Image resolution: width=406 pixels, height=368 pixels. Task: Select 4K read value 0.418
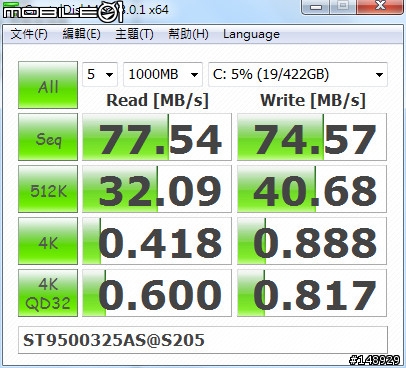pos(157,241)
